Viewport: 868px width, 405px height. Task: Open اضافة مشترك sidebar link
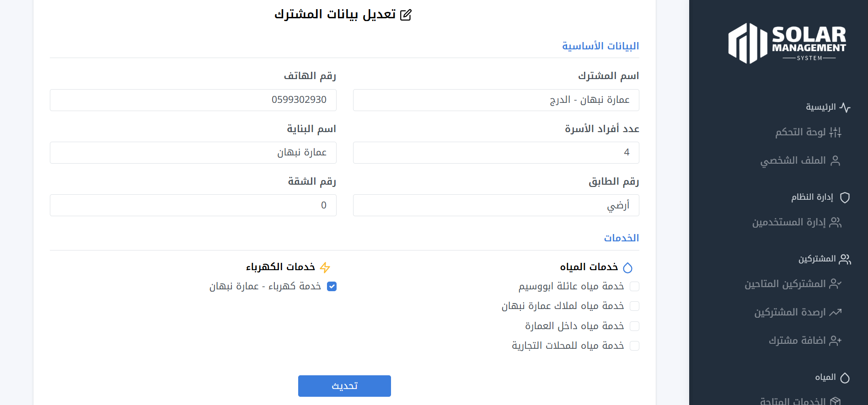tap(797, 341)
